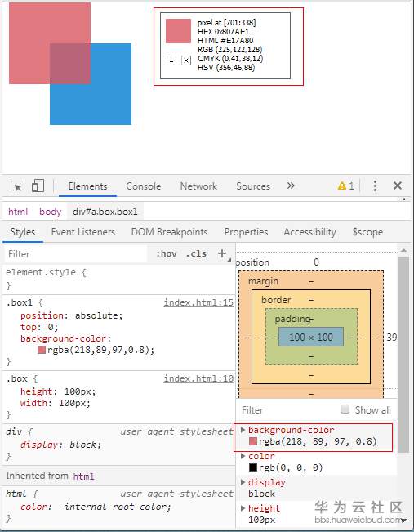Open DOM Breakpoints subtab
414x532 pixels.
pos(169,232)
